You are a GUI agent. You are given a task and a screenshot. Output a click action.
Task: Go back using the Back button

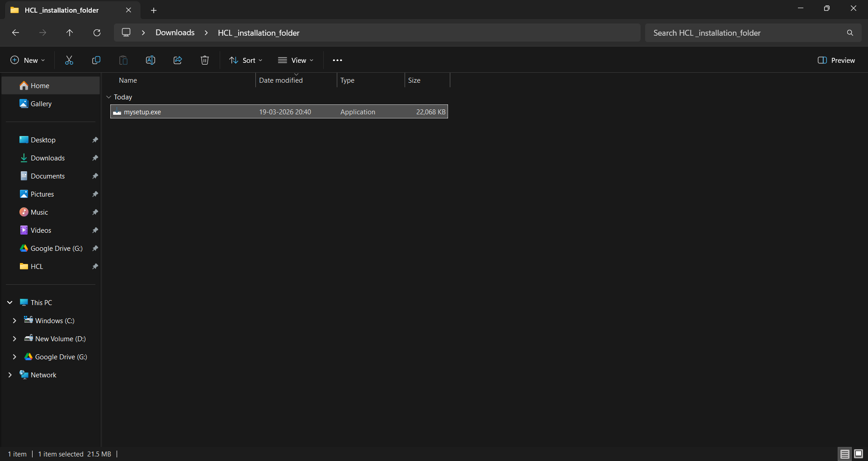pyautogui.click(x=15, y=33)
